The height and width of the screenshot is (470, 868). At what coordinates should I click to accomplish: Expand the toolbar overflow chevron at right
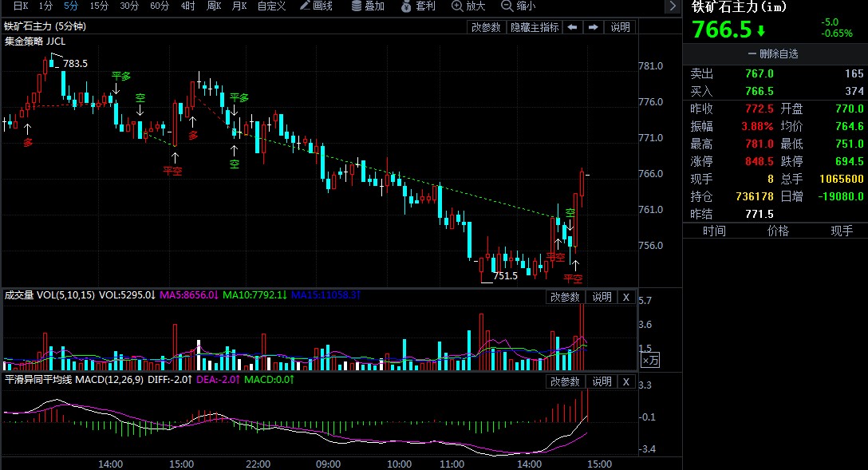pyautogui.click(x=672, y=6)
